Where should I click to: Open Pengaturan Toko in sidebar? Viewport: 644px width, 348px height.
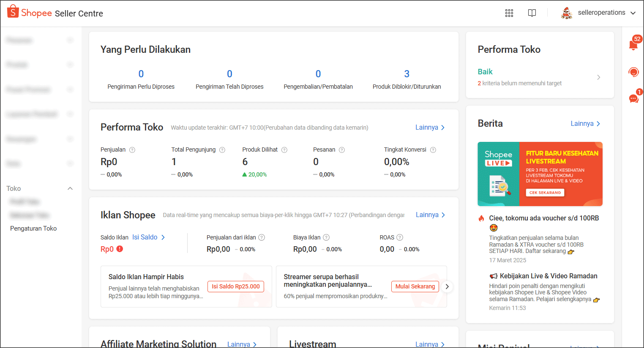[x=33, y=228]
